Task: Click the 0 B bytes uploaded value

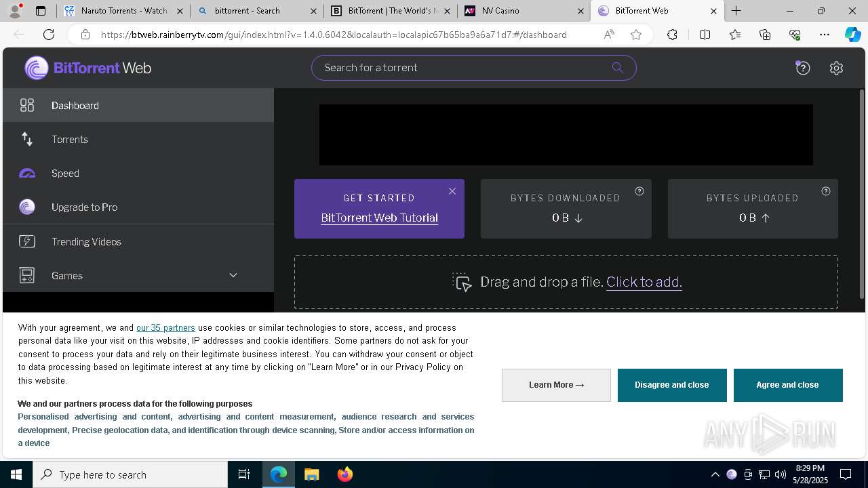Action: point(753,218)
